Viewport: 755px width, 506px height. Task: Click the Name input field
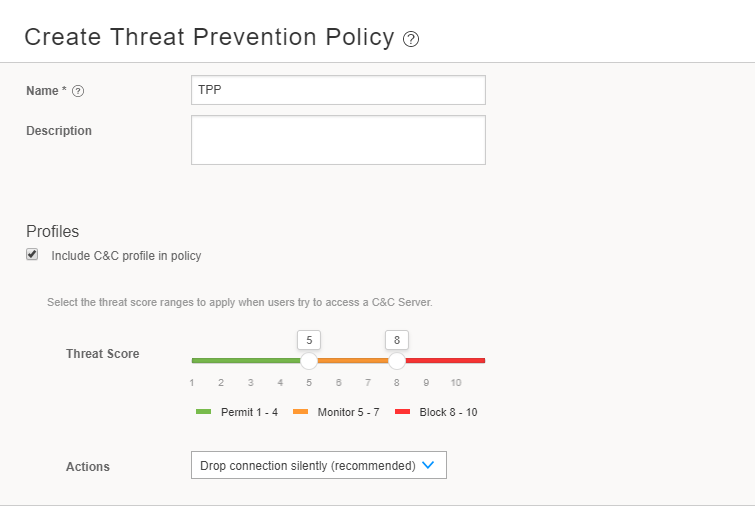coord(338,90)
